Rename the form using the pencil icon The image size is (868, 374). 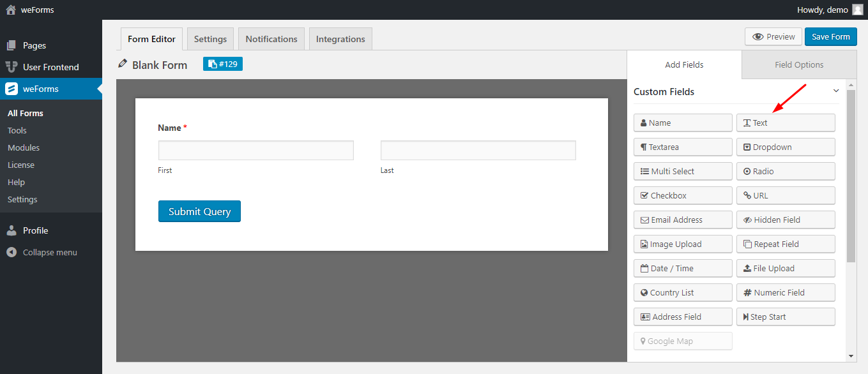point(122,64)
